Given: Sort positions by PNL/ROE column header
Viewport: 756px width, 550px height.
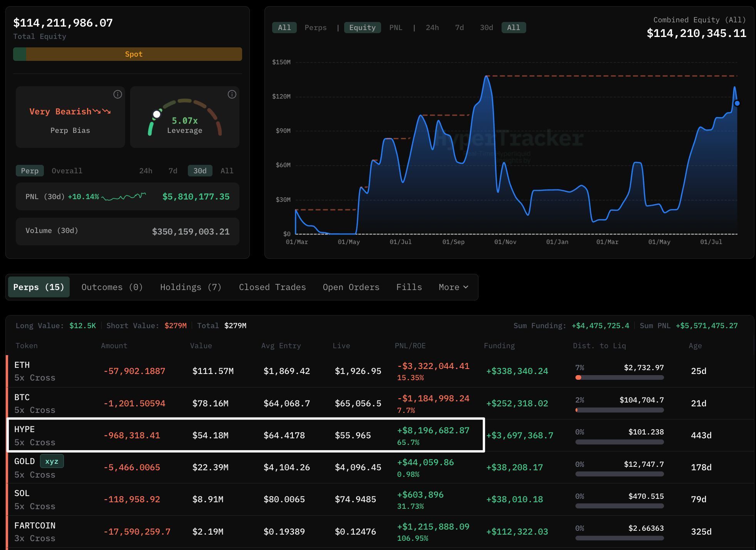Looking at the screenshot, I should click(410, 345).
